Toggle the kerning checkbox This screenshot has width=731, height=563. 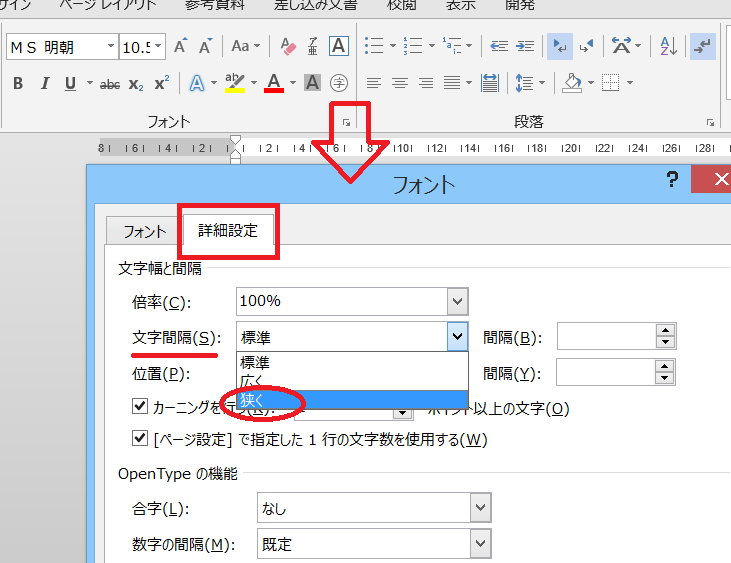point(141,408)
